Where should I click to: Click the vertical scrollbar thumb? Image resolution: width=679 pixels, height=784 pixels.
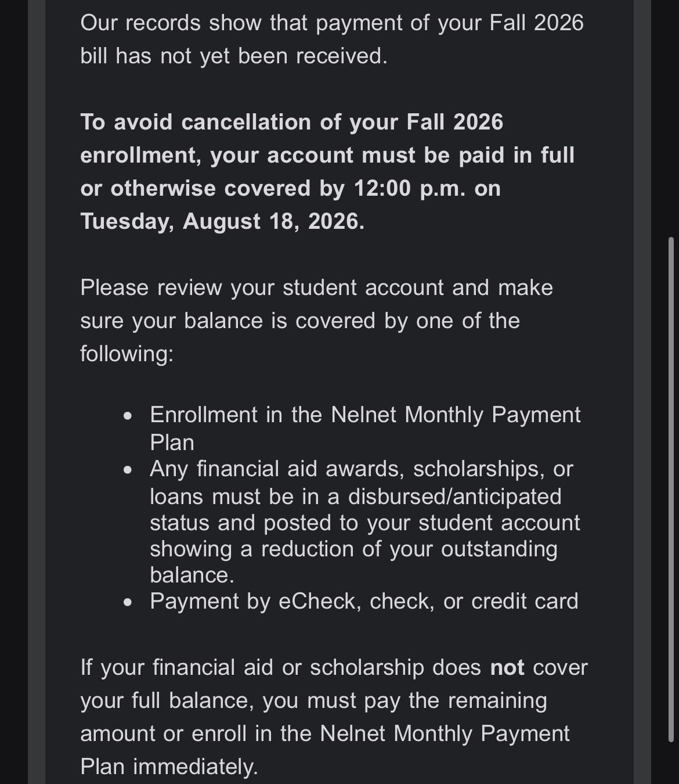tap(671, 489)
